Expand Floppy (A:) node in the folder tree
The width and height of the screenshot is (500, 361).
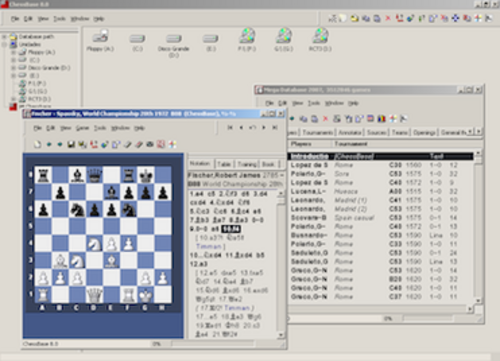click(x=14, y=52)
